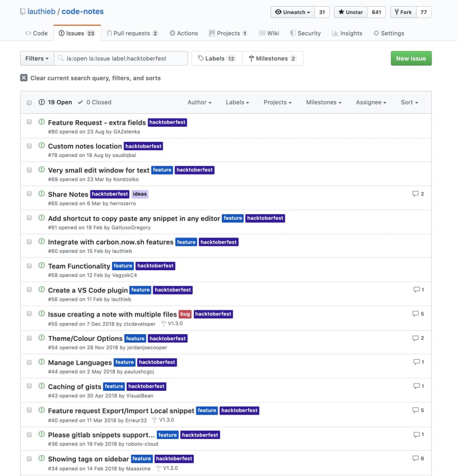Click the repository book icon beside lauthieb
The width and height of the screenshot is (457, 476).
(23, 12)
